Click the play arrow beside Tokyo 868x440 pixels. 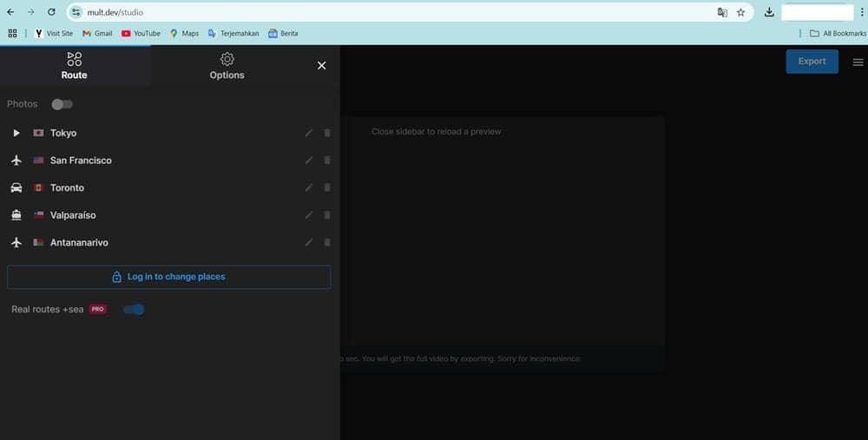(x=16, y=133)
